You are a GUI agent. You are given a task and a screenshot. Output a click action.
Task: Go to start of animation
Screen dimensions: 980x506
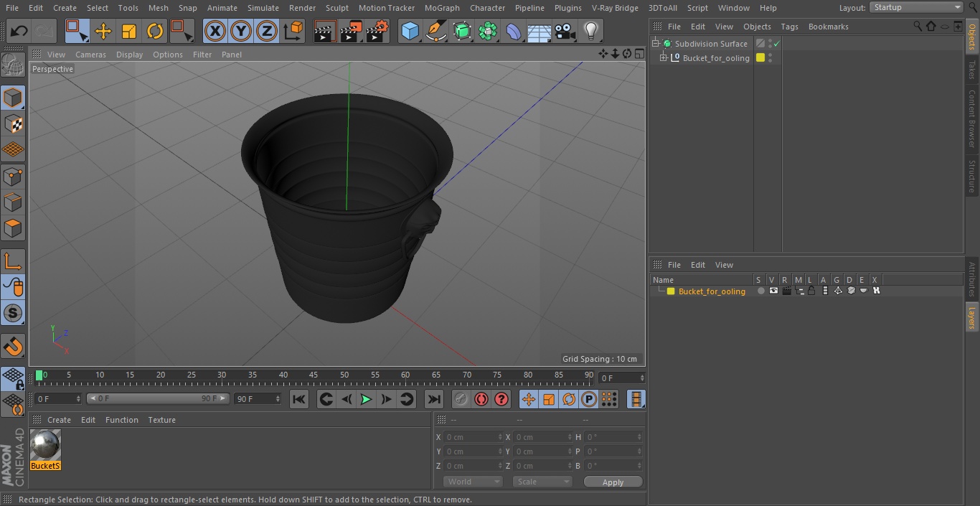tap(299, 400)
